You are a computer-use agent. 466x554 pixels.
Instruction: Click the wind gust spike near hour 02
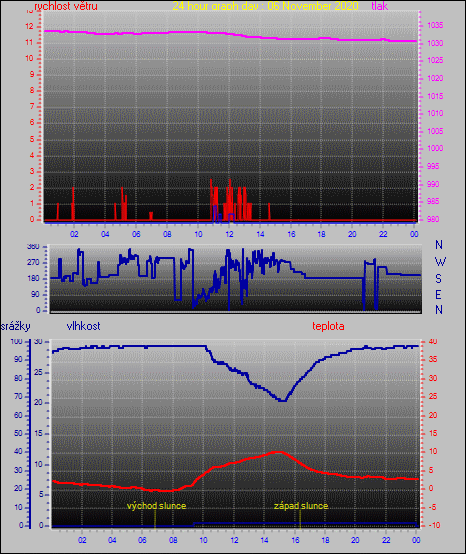(73, 203)
